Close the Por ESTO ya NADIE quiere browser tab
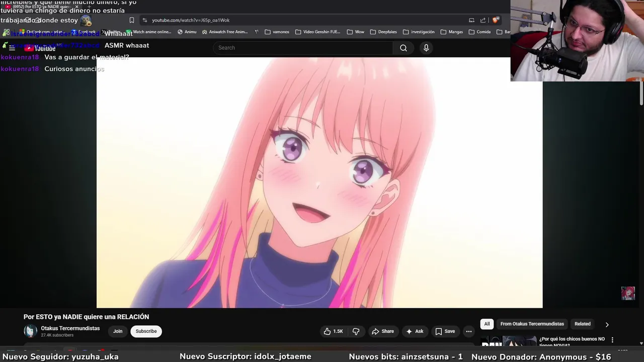The width and height of the screenshot is (644, 362). click(x=76, y=7)
